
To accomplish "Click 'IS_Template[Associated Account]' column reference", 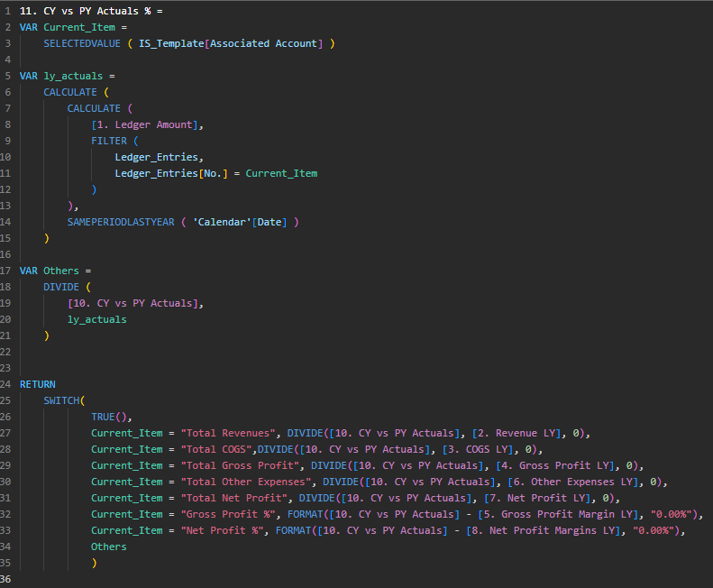I will [x=231, y=43].
